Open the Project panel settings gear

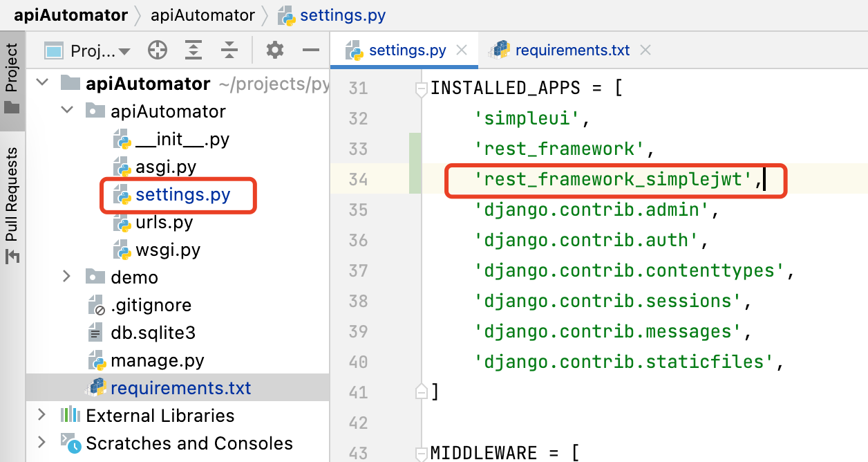(x=275, y=50)
